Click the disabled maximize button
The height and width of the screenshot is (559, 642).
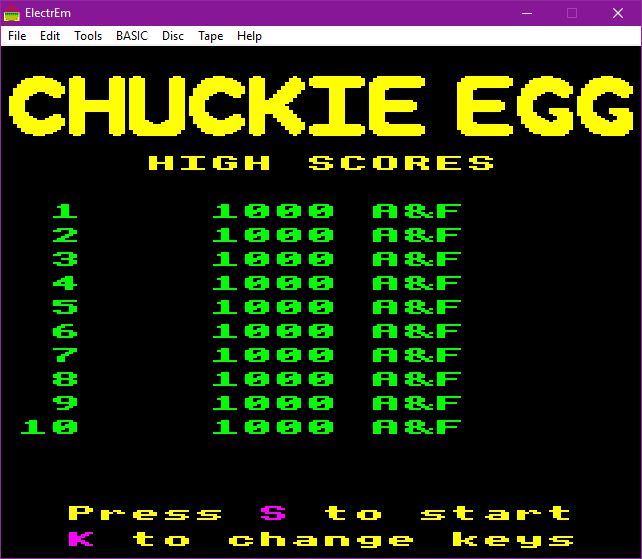coord(572,13)
